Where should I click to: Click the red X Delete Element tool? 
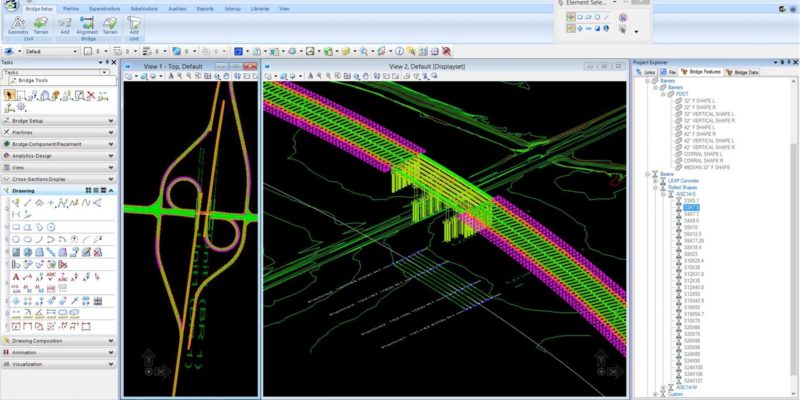[91, 95]
